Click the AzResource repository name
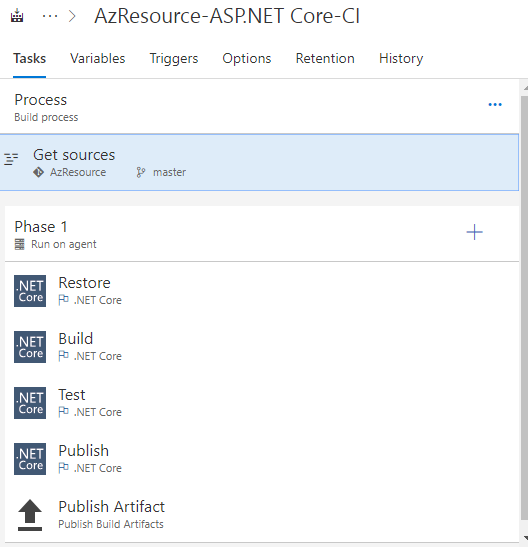Screen dimensions: 528x547 click(78, 172)
